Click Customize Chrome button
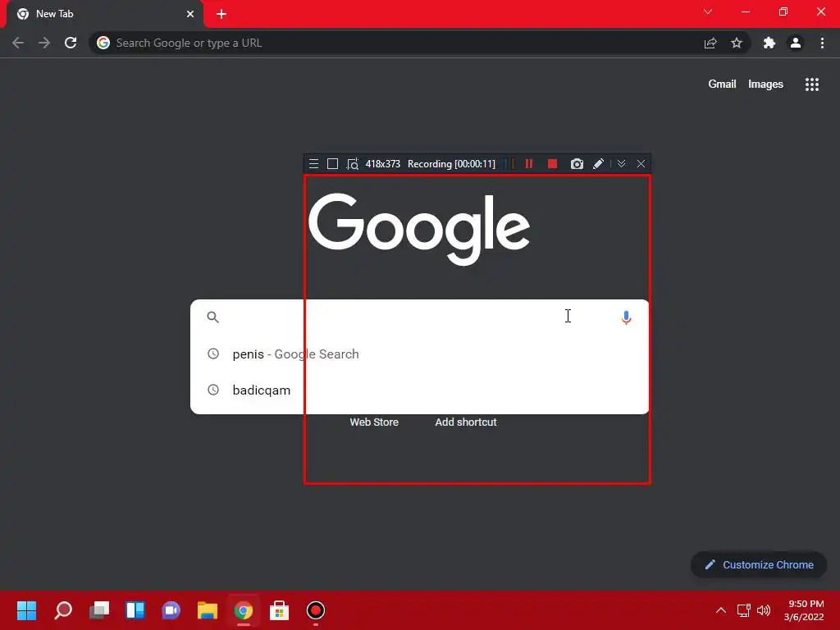The image size is (840, 630). (x=759, y=564)
